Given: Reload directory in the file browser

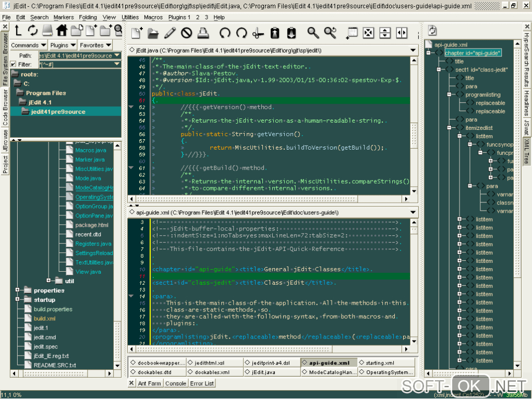Looking at the screenshot, I should click(x=33, y=30).
